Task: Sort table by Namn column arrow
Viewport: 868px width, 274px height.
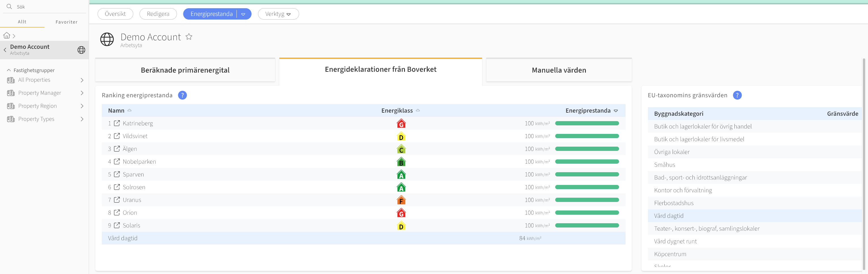Action: [x=129, y=111]
